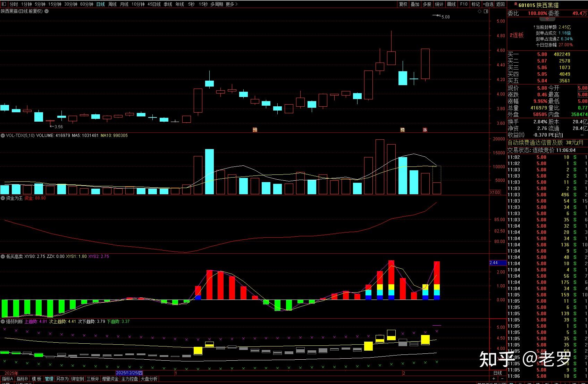The width and height of the screenshot is (588, 384).
Task: Click the 2025/12/25 date marker on timeline
Action: pos(129,373)
